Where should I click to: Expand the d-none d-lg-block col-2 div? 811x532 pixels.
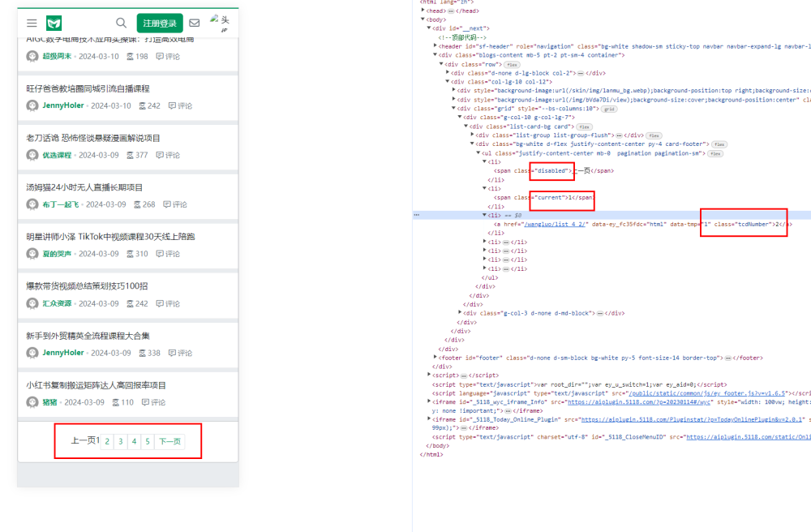tap(448, 73)
